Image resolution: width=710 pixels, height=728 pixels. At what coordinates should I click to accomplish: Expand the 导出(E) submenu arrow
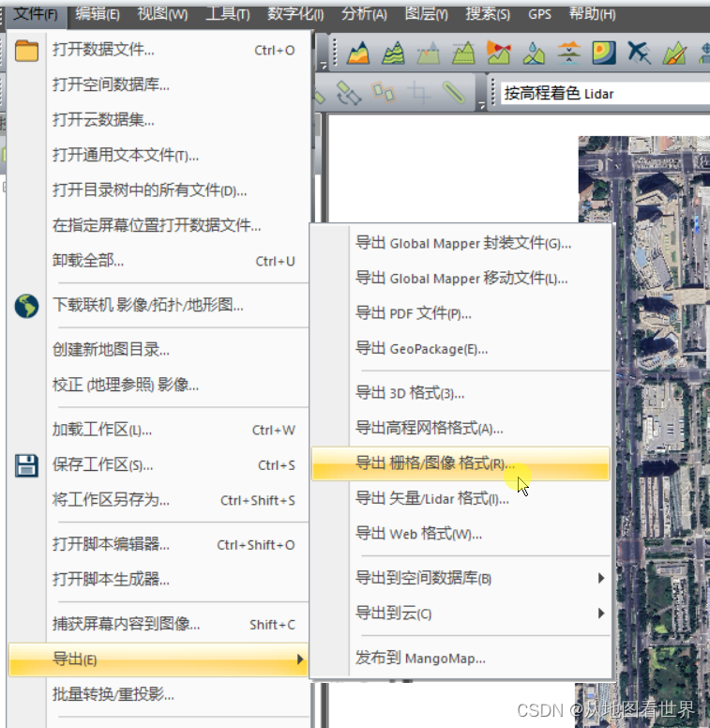300,660
